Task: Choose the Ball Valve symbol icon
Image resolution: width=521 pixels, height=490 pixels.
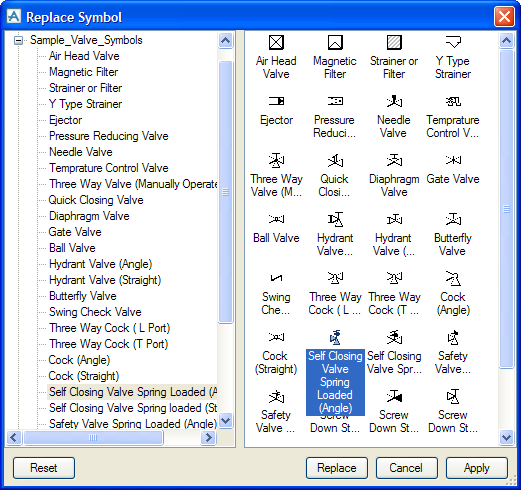Action: (x=276, y=219)
